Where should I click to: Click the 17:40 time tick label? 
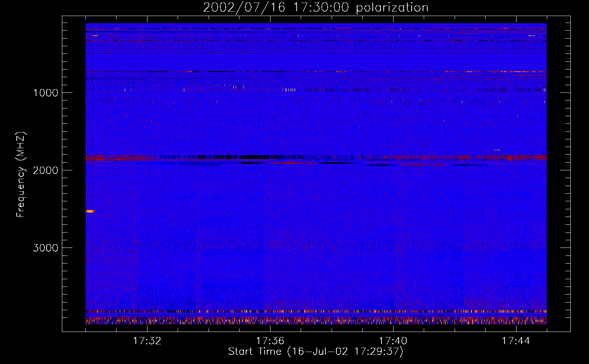click(393, 341)
